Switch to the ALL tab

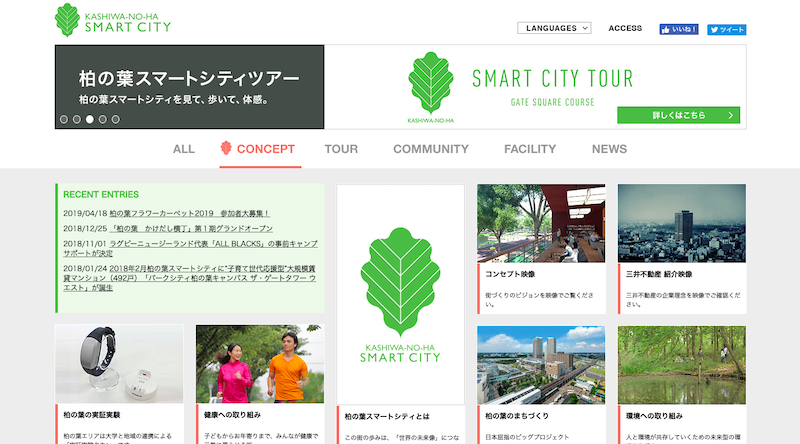click(184, 149)
